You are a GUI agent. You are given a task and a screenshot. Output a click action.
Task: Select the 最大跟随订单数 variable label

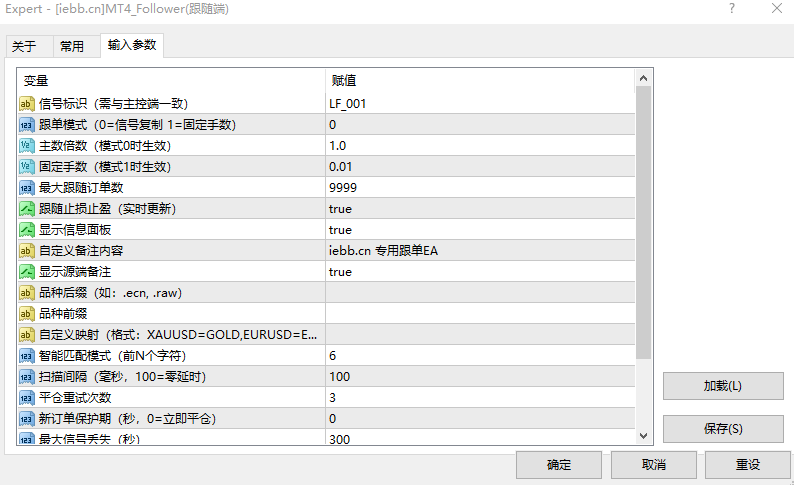pos(81,188)
